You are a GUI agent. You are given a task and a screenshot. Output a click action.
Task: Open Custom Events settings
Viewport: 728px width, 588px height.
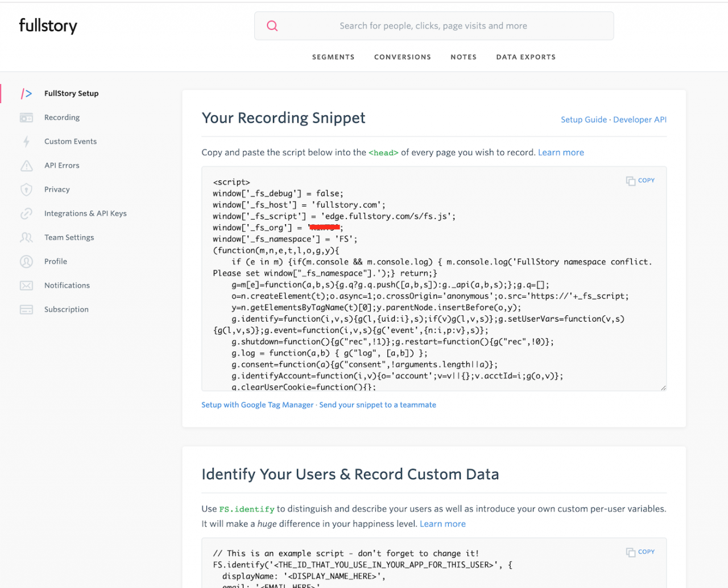(71, 141)
